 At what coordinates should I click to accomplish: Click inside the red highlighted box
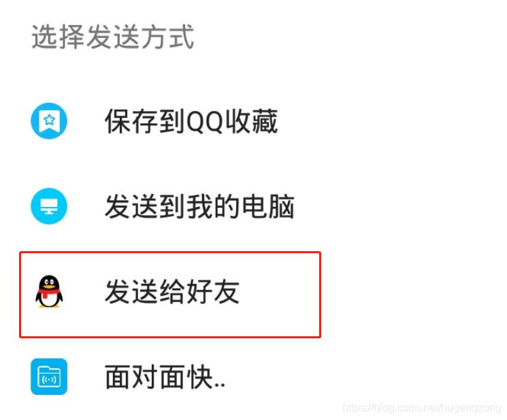pyautogui.click(x=170, y=295)
